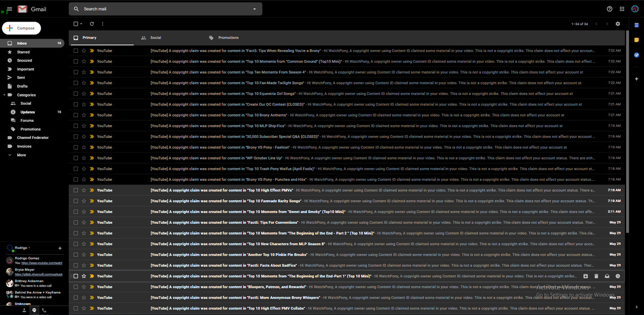Open the Channel Federator label
This screenshot has width=644, height=315.
click(32, 138)
